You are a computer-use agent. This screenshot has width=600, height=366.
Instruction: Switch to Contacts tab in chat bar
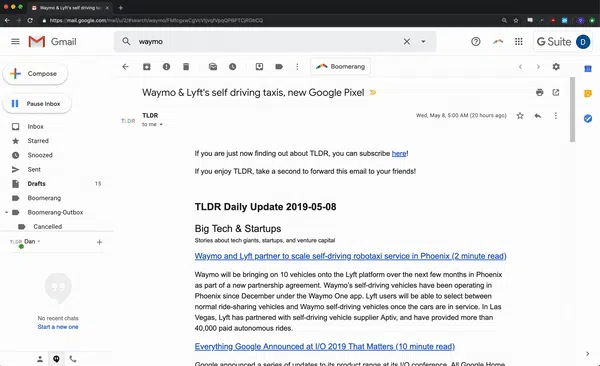point(40,359)
